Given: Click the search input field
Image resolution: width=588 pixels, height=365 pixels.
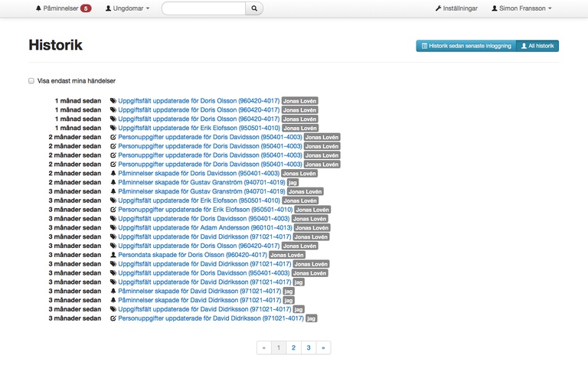Looking at the screenshot, I should coord(203,8).
